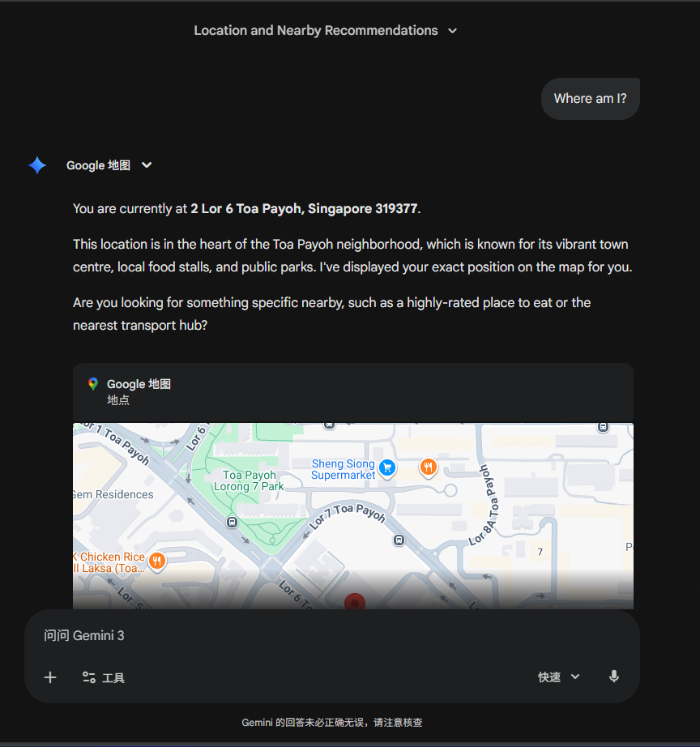Open the 工具 tools menu
Viewport: 700px width, 747px height.
coord(104,677)
